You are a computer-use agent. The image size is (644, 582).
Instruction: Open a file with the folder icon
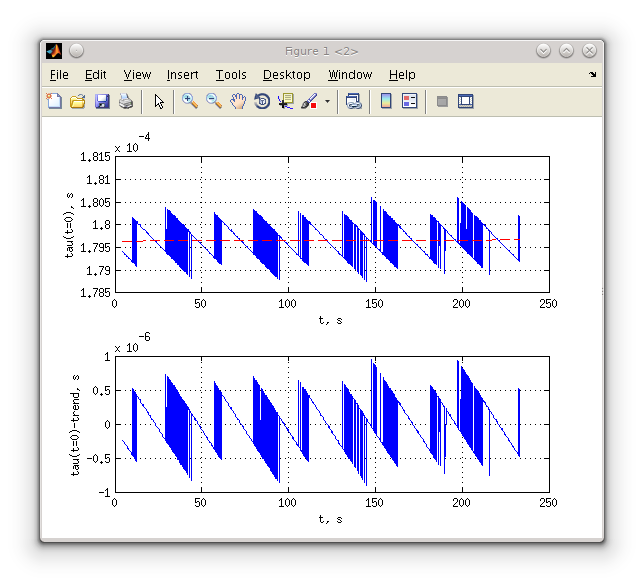point(78,101)
